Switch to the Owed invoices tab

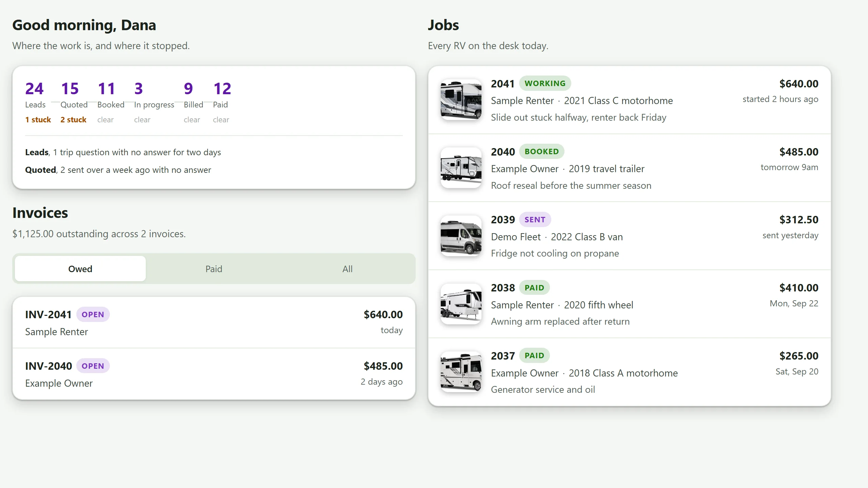(x=80, y=269)
